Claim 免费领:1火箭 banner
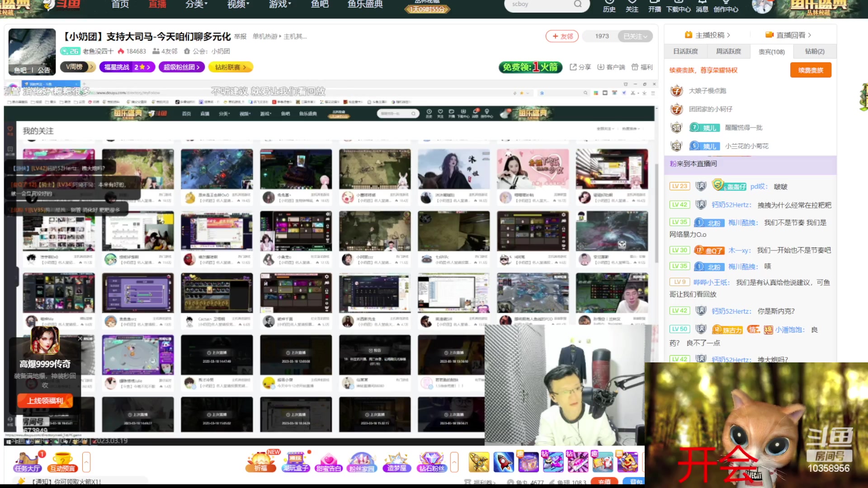868x488 pixels. point(530,67)
